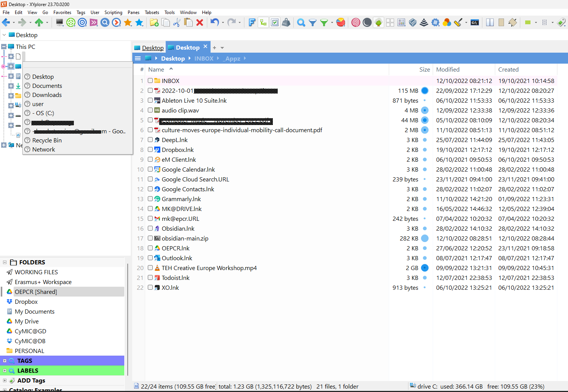Expand the TAGS catalog section
Viewport: 568px width, 392px height.
coord(5,361)
